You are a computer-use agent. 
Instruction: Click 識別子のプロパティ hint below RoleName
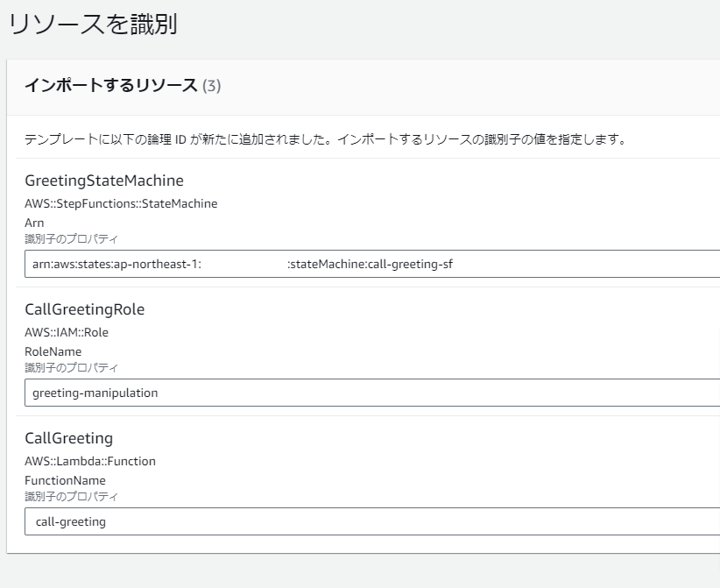click(x=71, y=367)
